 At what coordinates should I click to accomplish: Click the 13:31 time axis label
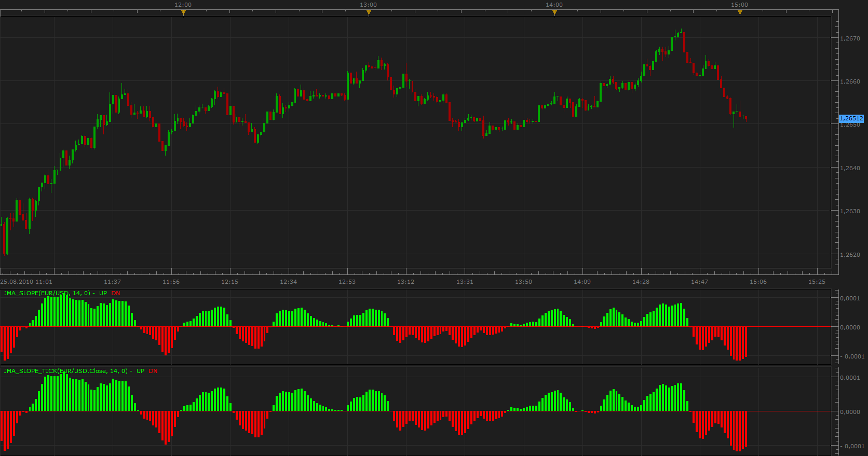[x=465, y=282]
